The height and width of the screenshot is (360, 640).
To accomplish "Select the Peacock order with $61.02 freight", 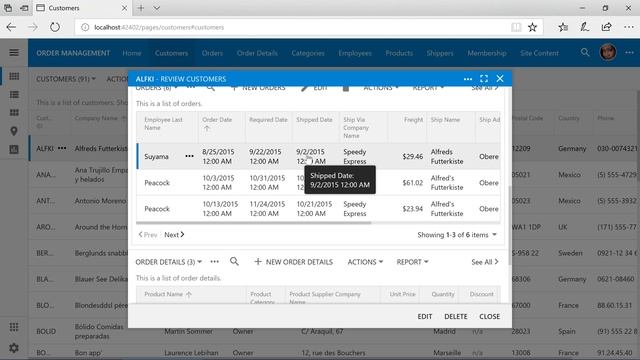I will [x=318, y=182].
